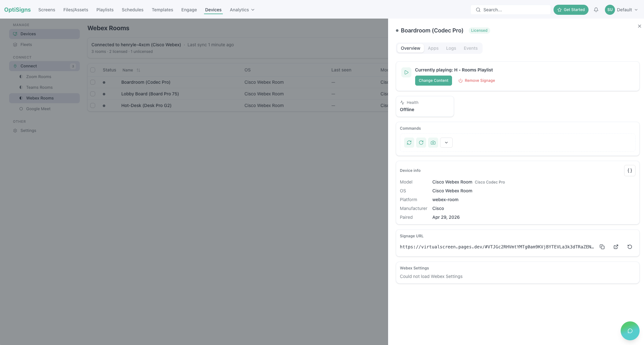Image resolution: width=644 pixels, height=345 pixels.
Task: Expand more commands dropdown chevron
Action: pos(446,143)
